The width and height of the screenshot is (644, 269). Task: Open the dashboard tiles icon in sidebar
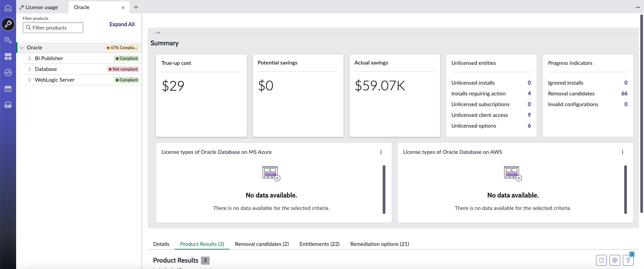[8, 56]
